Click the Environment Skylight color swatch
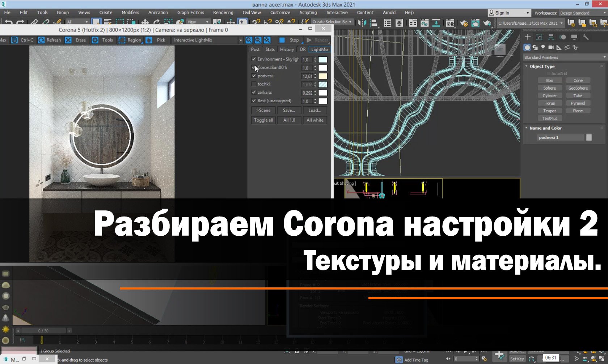This screenshot has width=608, height=364. 322,60
